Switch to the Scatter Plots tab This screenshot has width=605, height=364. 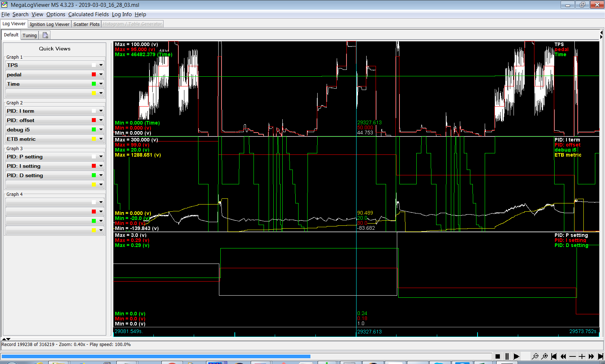coord(86,24)
